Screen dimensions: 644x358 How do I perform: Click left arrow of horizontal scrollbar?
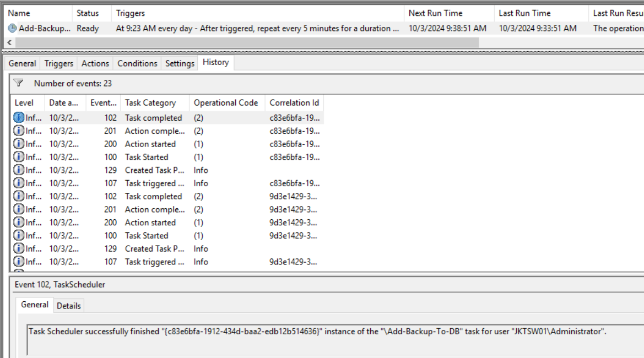click(9, 42)
